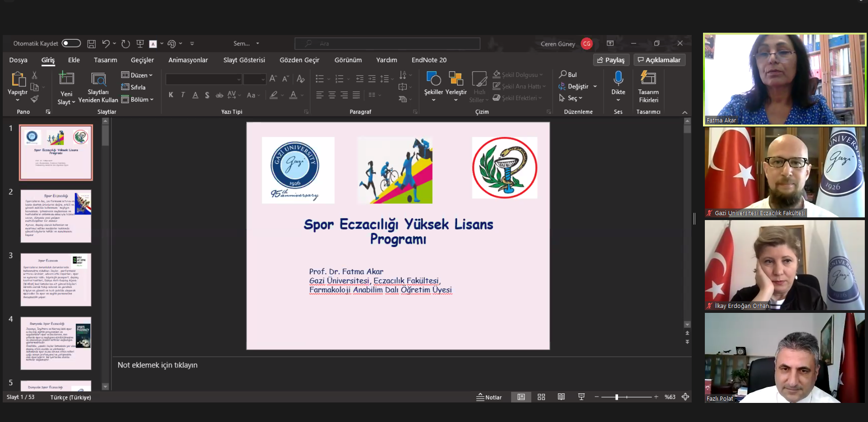Click the Yapıştır paste icon
This screenshot has width=868, height=422.
tap(18, 79)
